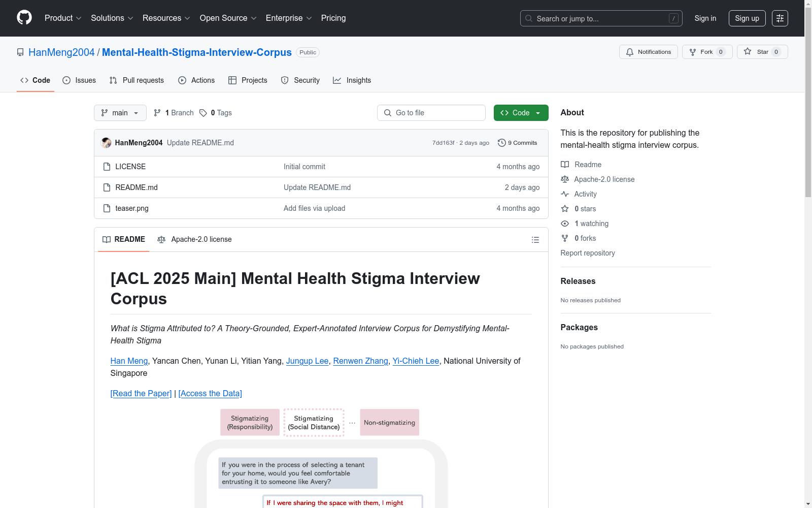Select the Code tab
This screenshot has width=812, height=508.
click(36, 80)
